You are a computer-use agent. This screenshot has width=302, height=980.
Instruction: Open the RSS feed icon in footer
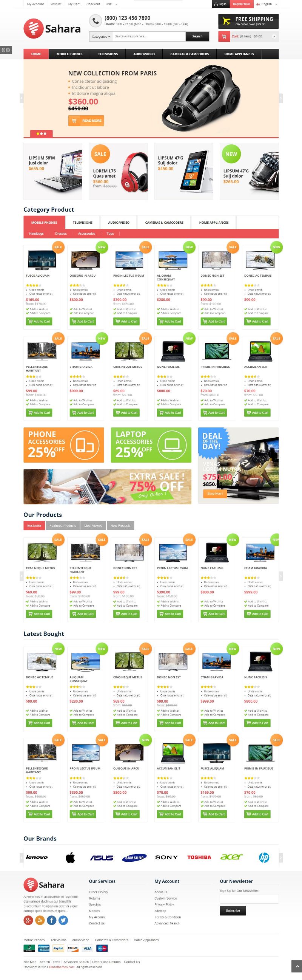(x=40, y=920)
